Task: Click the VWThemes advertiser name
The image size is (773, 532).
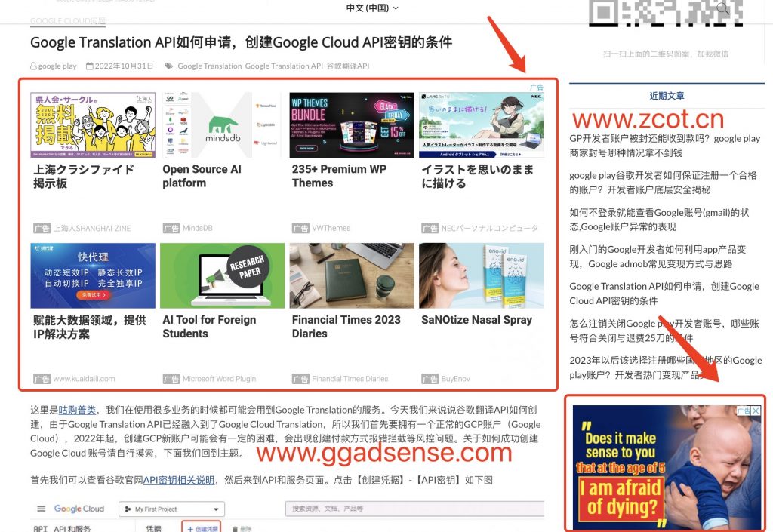Action: coord(331,228)
